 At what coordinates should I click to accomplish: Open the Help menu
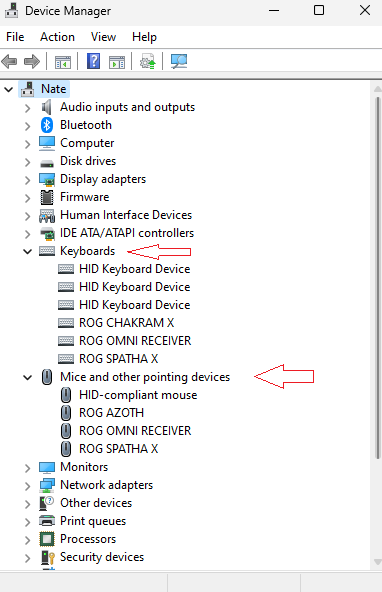[x=144, y=37]
